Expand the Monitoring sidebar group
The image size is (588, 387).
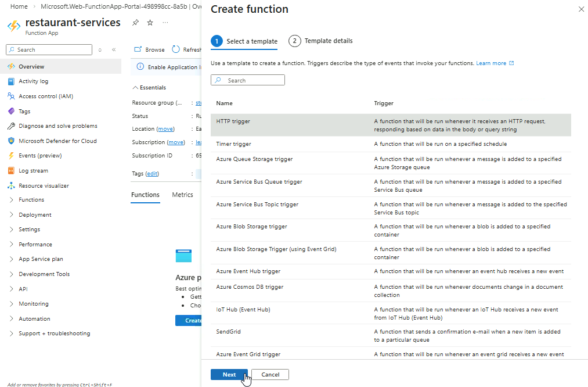(33, 304)
